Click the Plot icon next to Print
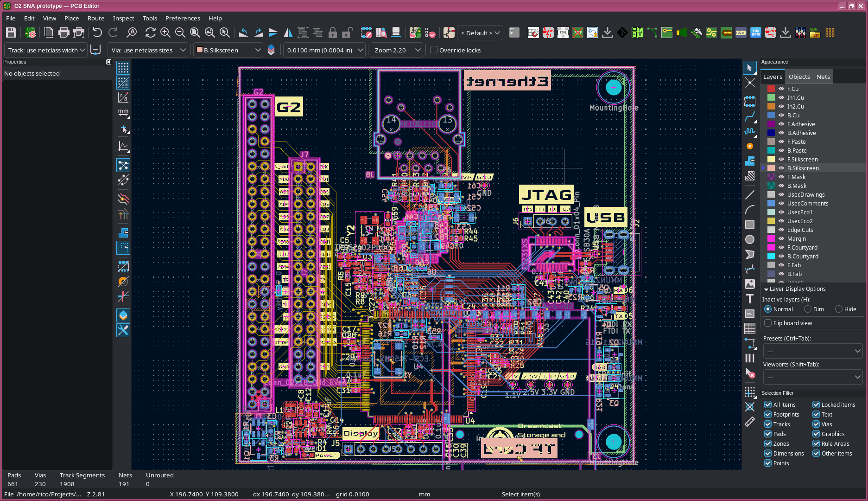868x501 pixels. (x=79, y=32)
